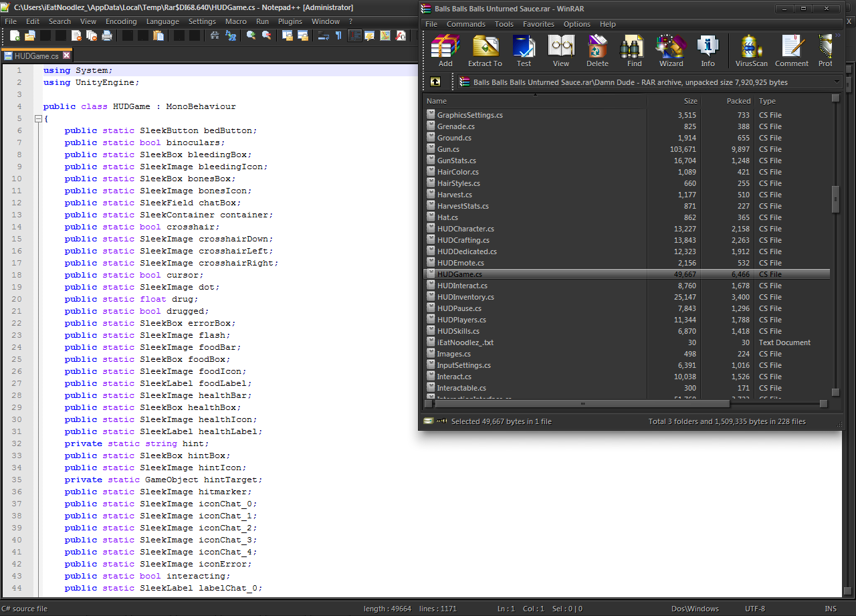Select InputSettings.cs in WinRAR list

(x=627, y=365)
